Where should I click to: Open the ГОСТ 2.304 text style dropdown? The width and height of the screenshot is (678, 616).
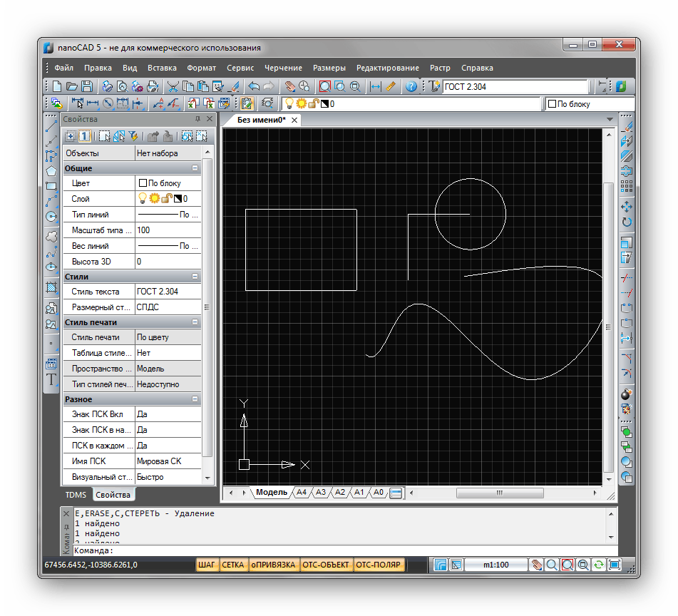[x=516, y=87]
